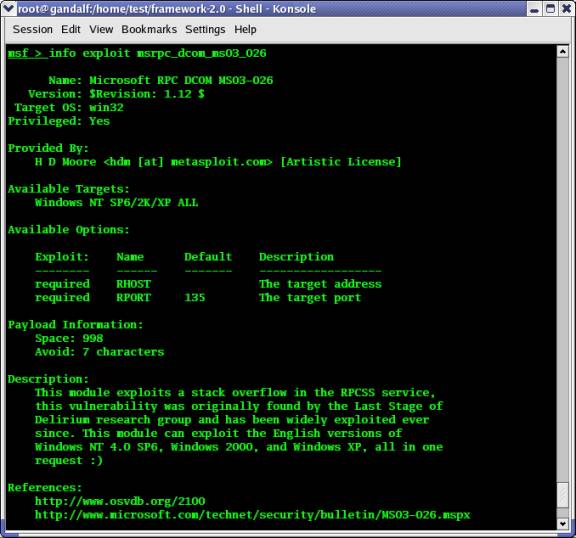Open the window menu icon in title bar
This screenshot has width=576, height=538.
[x=8, y=8]
